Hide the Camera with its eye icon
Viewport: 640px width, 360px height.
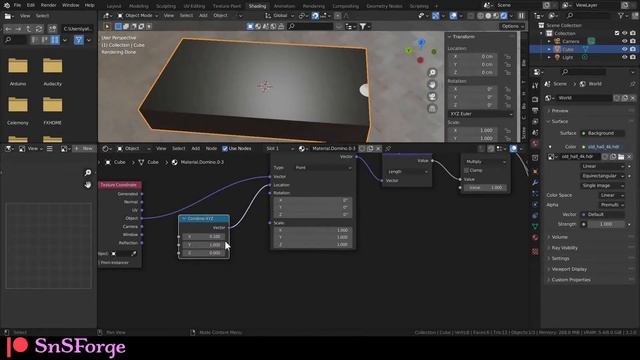pos(624,41)
